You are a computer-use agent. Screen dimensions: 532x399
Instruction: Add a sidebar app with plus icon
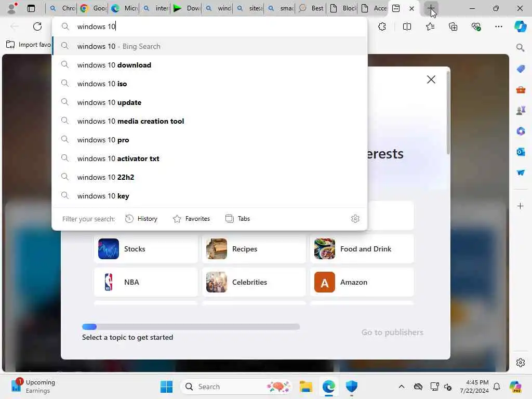pos(521,206)
